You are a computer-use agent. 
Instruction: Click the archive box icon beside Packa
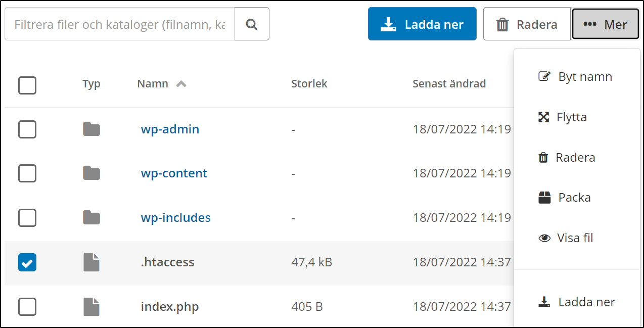point(544,197)
